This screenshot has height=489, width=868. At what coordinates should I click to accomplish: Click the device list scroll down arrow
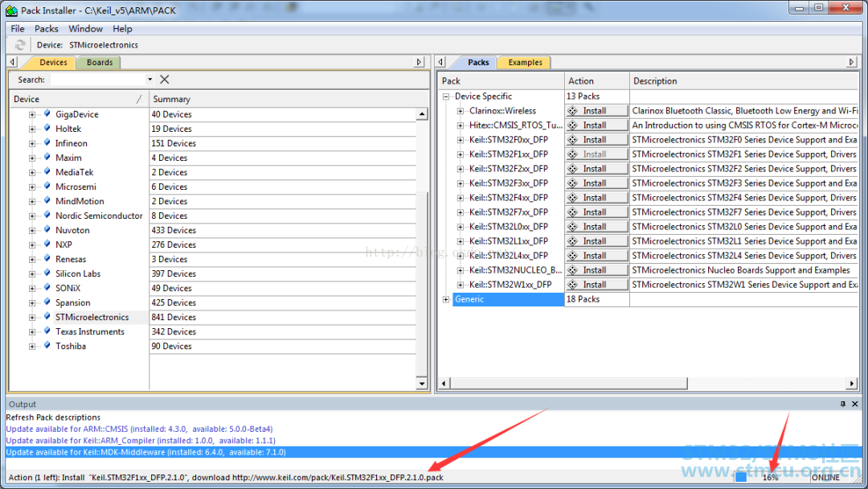tap(422, 383)
